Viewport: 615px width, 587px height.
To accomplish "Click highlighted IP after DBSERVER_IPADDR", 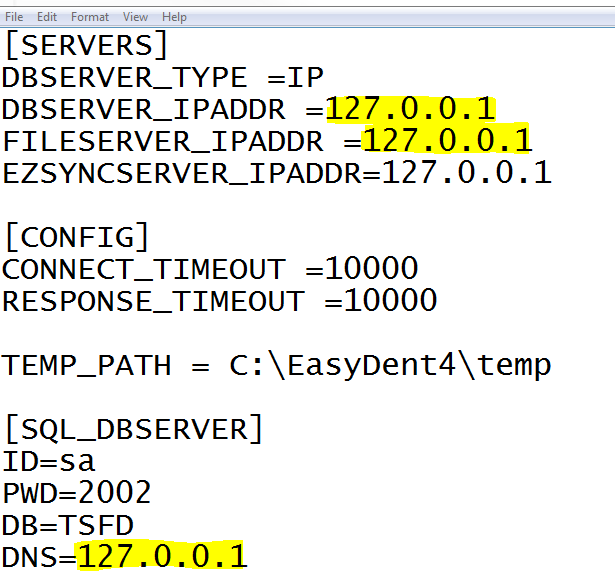I will pos(410,110).
